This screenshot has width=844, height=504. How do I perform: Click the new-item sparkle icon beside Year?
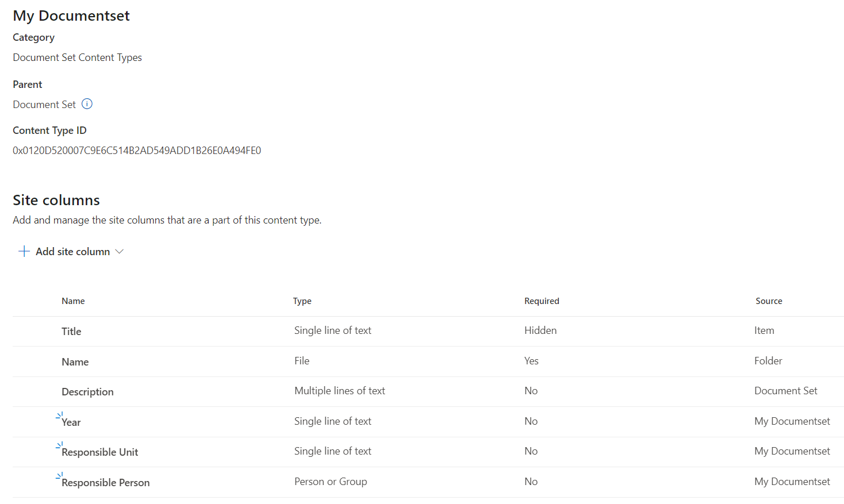point(59,415)
